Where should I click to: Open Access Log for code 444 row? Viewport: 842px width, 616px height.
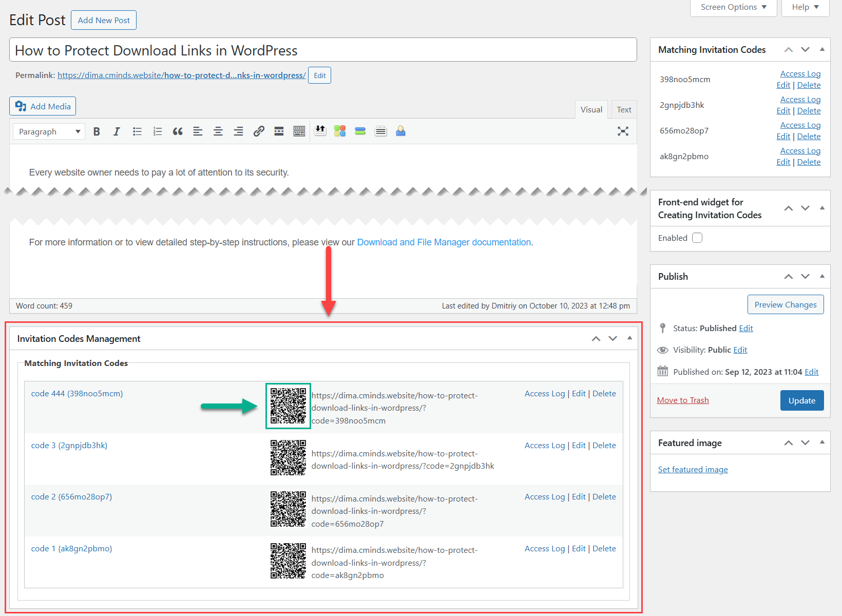pyautogui.click(x=545, y=394)
